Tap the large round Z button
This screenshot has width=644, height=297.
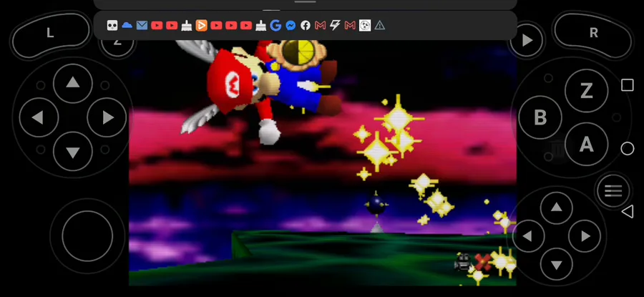(x=586, y=90)
